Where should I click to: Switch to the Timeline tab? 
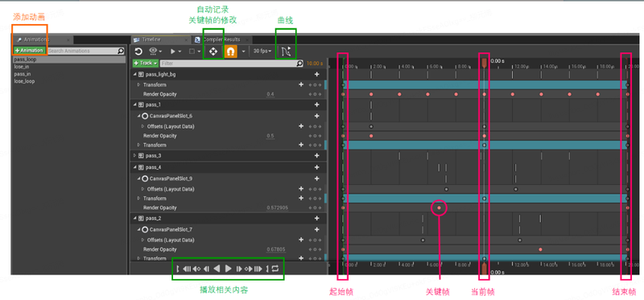[161, 39]
